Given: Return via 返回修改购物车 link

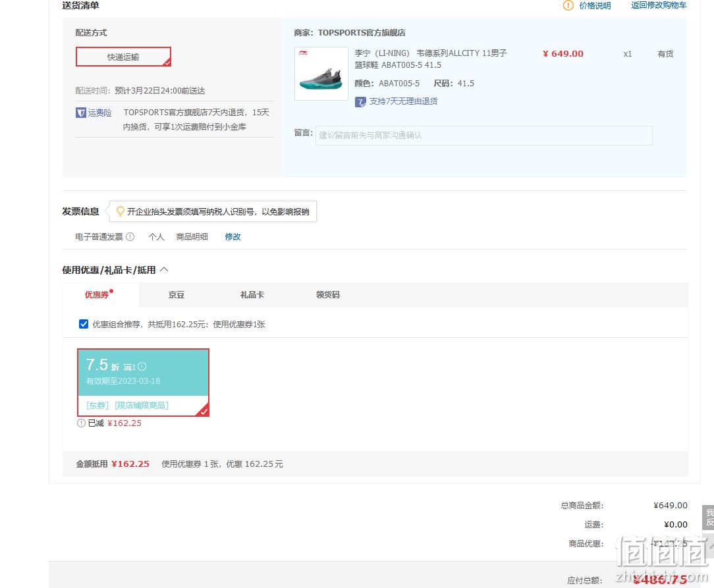Looking at the screenshot, I should click(x=659, y=5).
